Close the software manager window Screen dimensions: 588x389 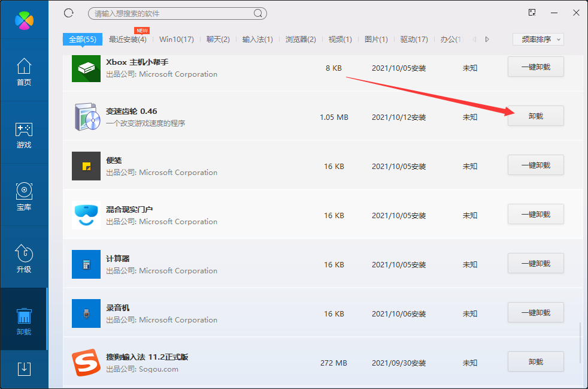(x=577, y=13)
